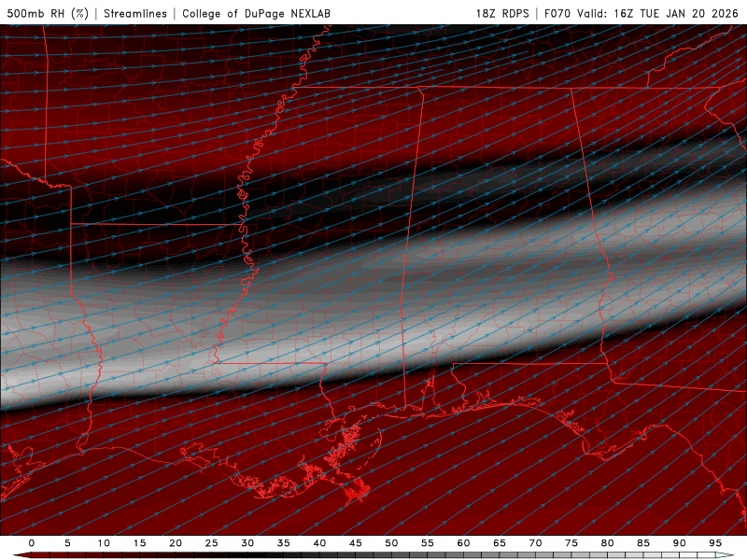Click the '500mb RH (%)' title text
This screenshot has height=560, width=747.
48,13
